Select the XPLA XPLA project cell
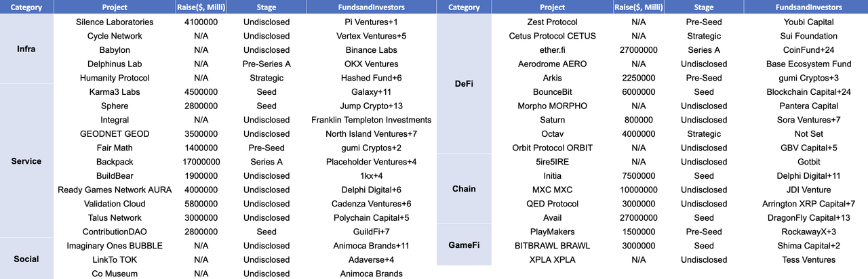868x279 pixels. click(x=553, y=259)
